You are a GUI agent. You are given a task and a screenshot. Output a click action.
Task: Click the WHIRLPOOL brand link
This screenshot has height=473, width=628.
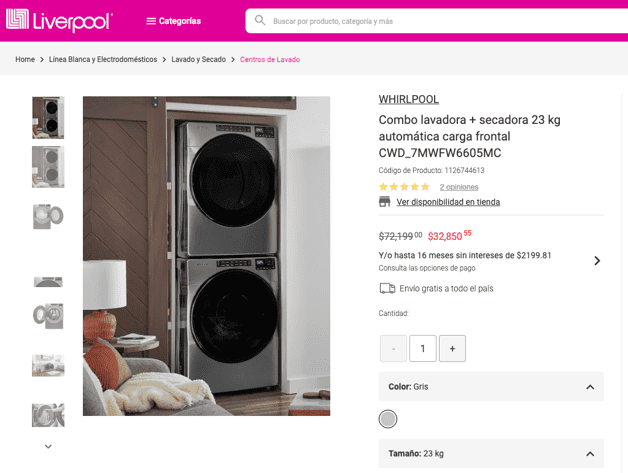(408, 99)
